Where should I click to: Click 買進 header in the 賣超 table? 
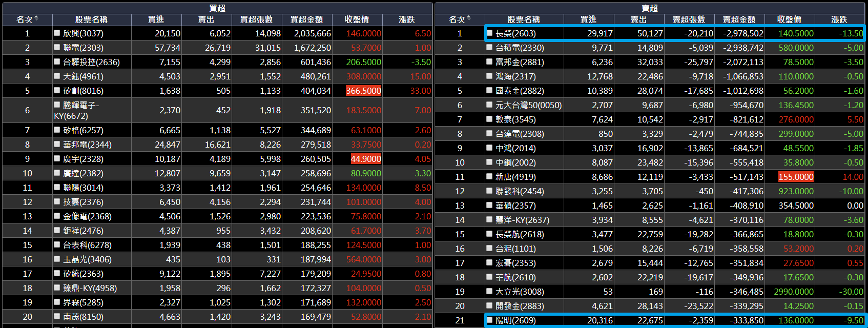589,19
